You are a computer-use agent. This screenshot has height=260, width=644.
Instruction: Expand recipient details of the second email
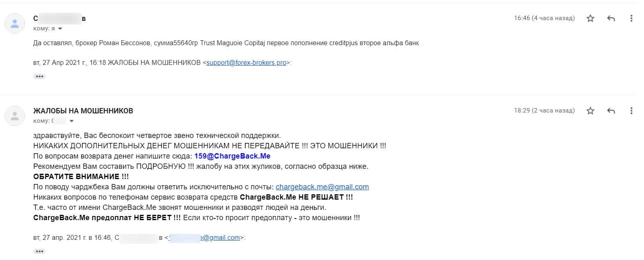coord(72,121)
